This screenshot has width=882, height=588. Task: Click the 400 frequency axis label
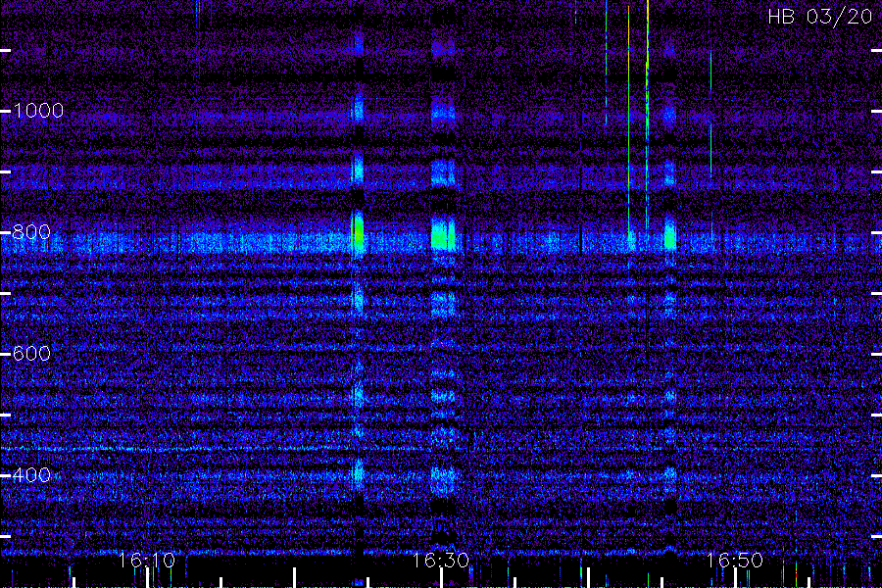[31, 475]
